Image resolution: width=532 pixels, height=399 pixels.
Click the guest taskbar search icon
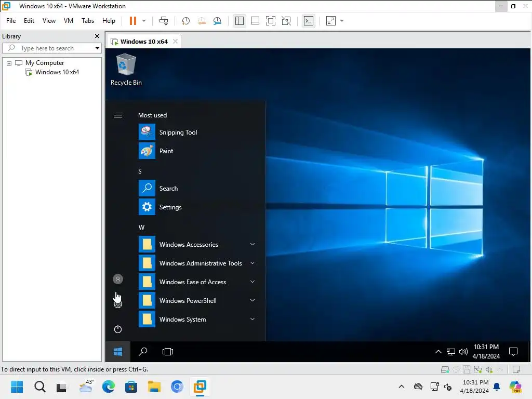click(143, 352)
